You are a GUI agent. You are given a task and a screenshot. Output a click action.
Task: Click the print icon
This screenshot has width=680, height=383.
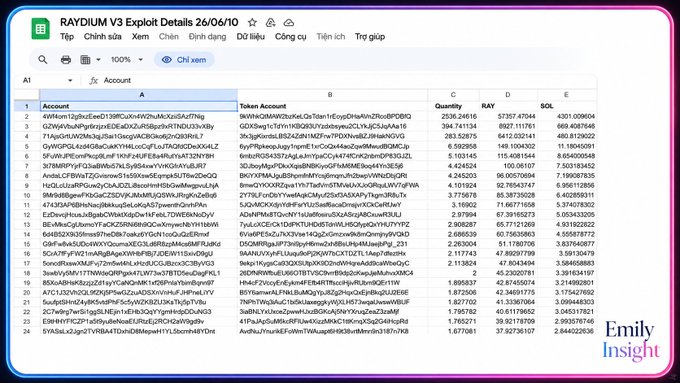(x=66, y=59)
